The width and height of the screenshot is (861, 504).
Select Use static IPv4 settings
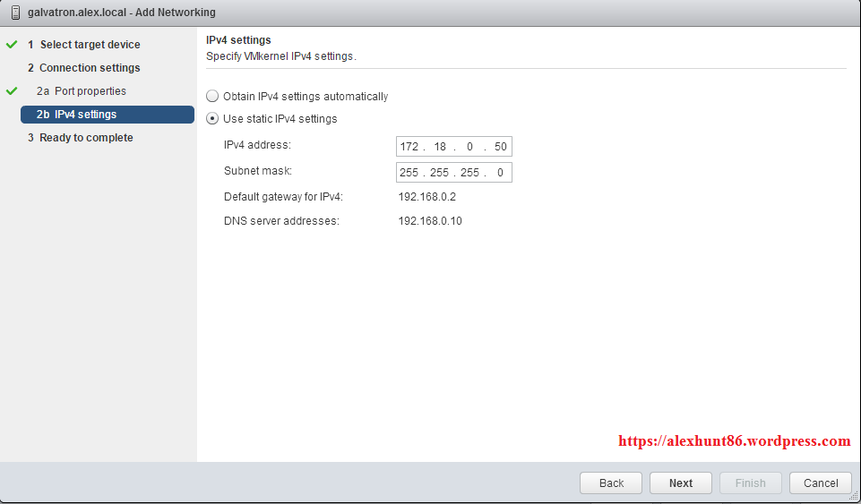pos(212,119)
